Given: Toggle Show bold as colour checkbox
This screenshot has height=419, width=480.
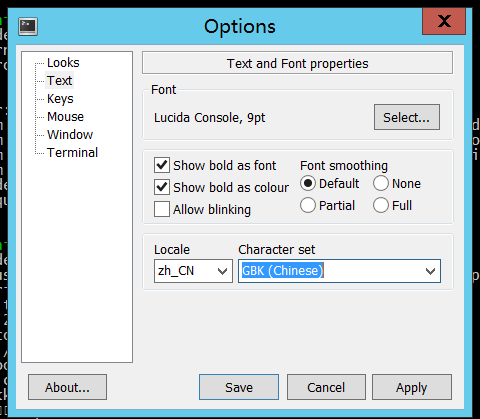Looking at the screenshot, I should pos(162,187).
